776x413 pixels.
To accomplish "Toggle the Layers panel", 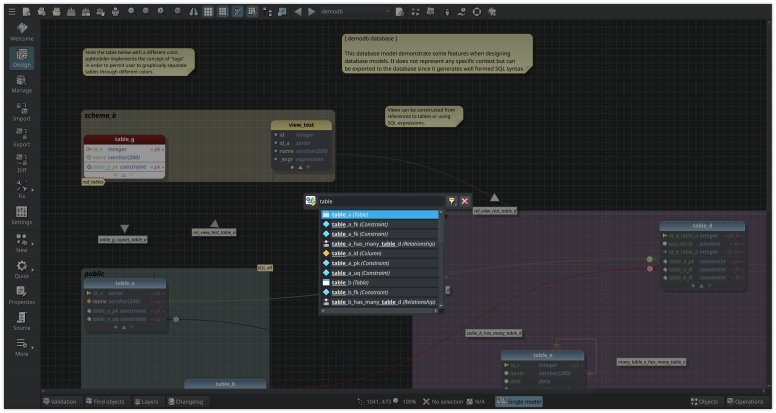I will pos(147,401).
